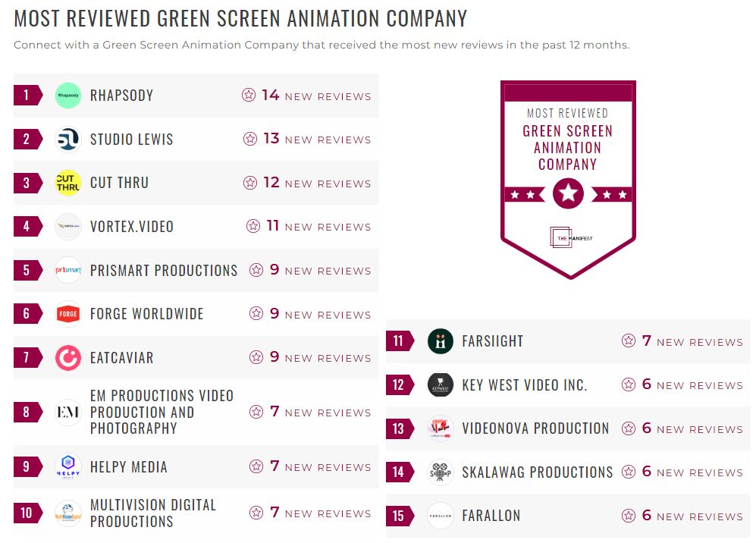756x543 pixels.
Task: Click the pink EatCaviar logo icon
Action: click(68, 358)
